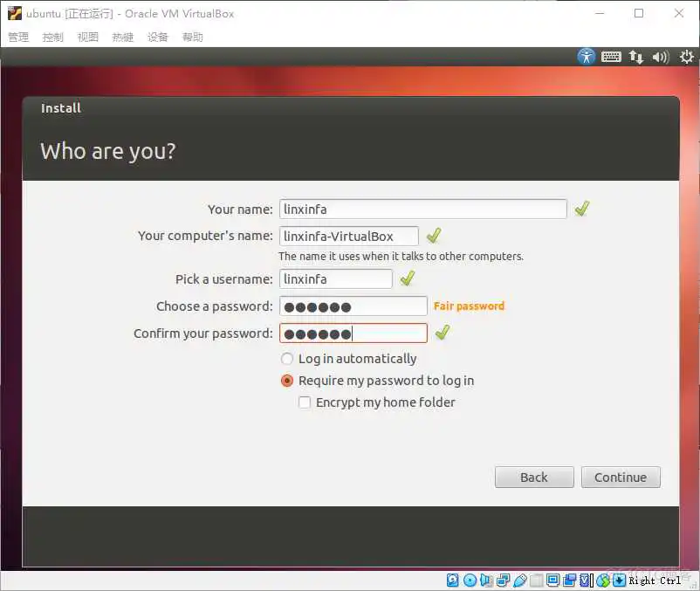Select Require my password to log in

287,381
